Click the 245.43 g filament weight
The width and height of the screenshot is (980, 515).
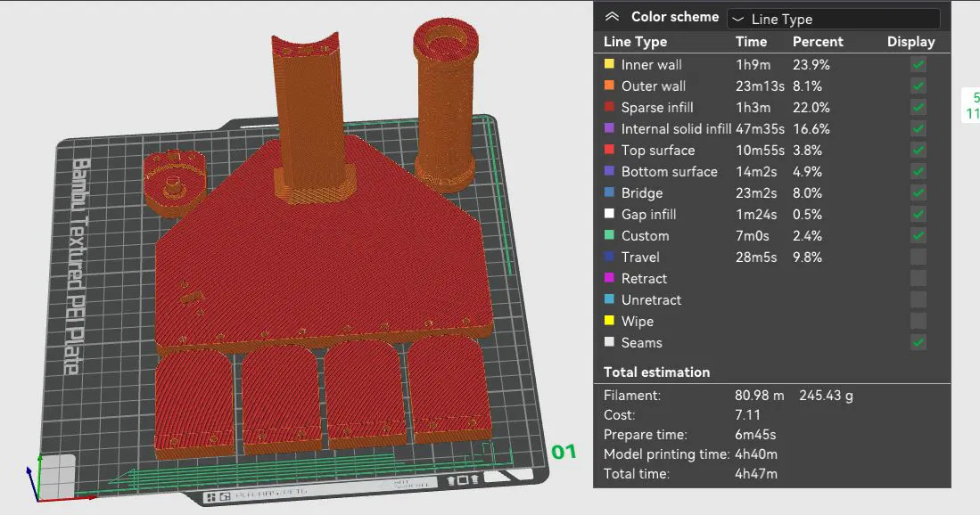826,395
